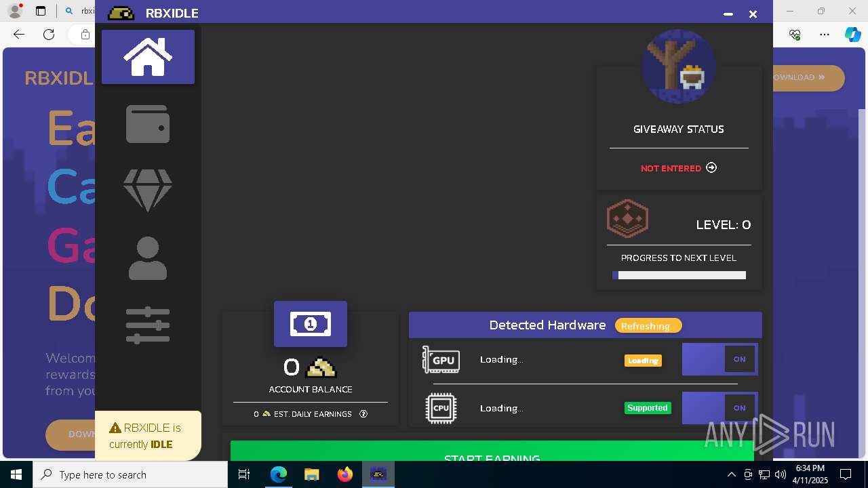
Task: Click the CPU hardware icon
Action: point(441,408)
